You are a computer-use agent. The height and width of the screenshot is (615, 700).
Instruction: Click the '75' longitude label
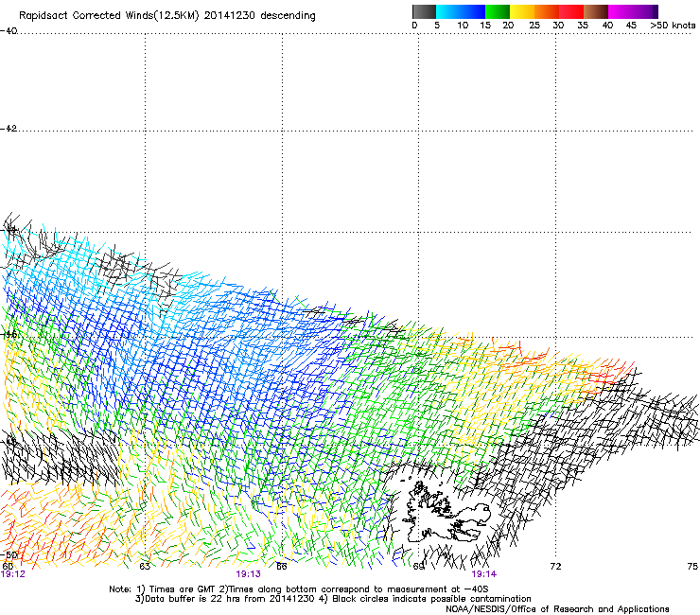click(x=692, y=567)
